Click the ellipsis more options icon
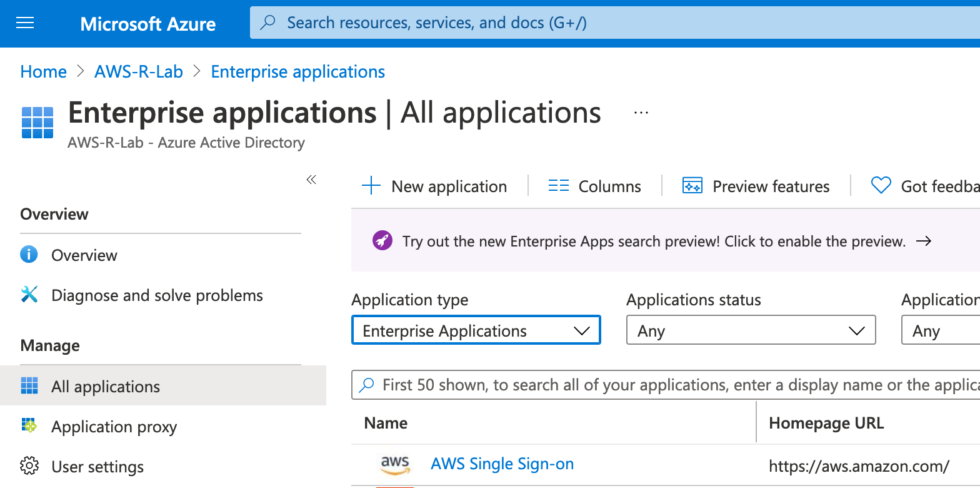The image size is (980, 488). tap(641, 113)
